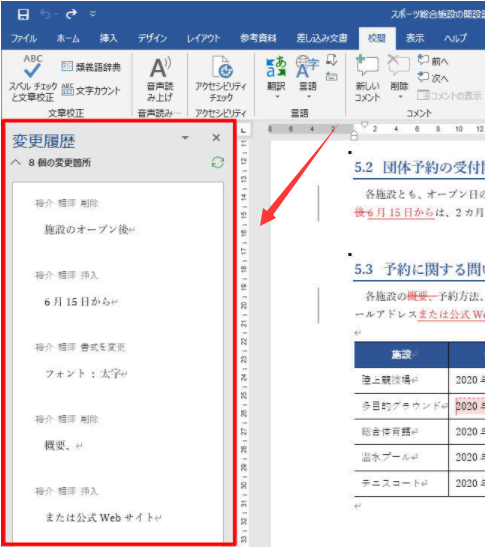Open the 言語 language dropdown
Screen dimensions: 488x554
307,78
